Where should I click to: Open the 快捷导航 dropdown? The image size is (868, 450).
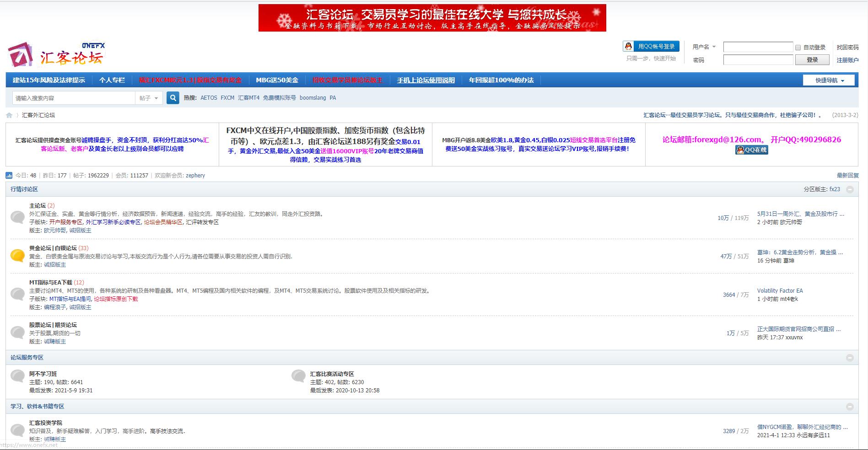(x=829, y=80)
